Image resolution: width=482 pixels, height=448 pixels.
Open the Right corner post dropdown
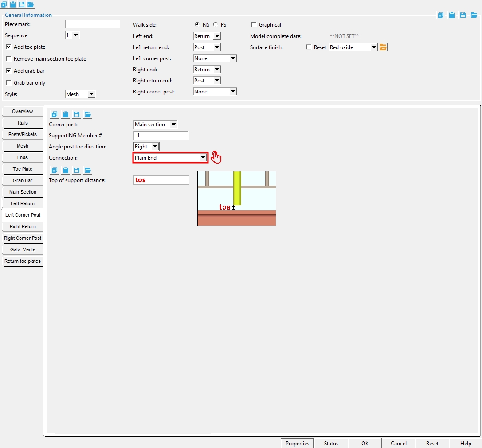pyautogui.click(x=233, y=91)
